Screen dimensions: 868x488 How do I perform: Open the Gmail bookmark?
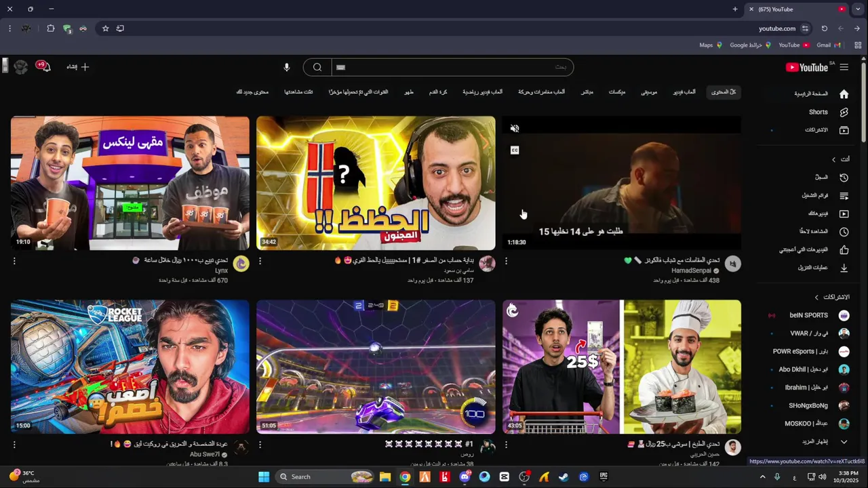tap(828, 45)
